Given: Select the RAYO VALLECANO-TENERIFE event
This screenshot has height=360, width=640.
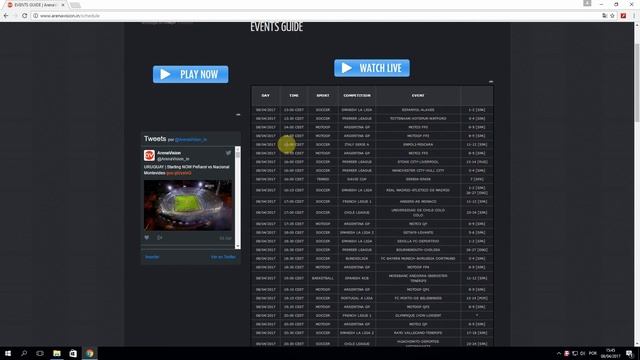Looking at the screenshot, I should 418,333.
